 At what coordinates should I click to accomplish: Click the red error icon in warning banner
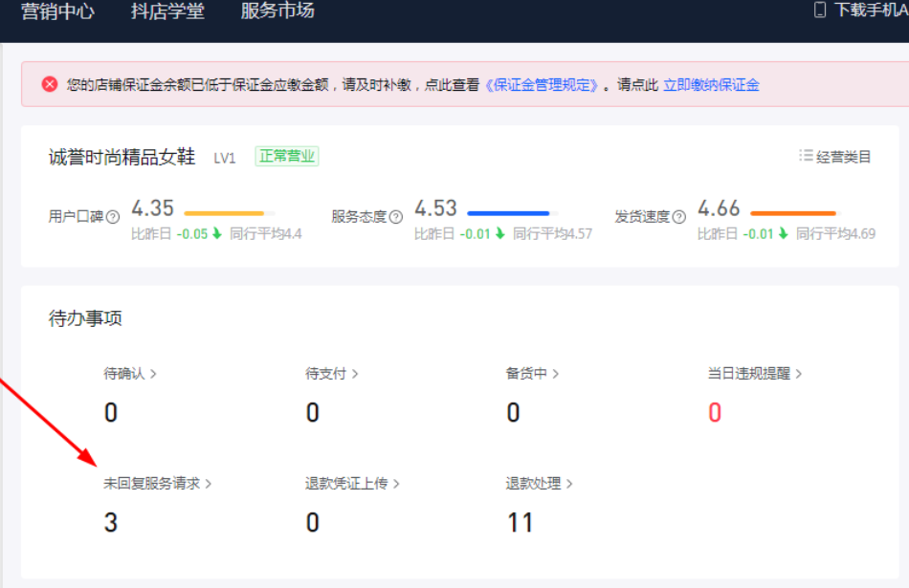coord(50,84)
